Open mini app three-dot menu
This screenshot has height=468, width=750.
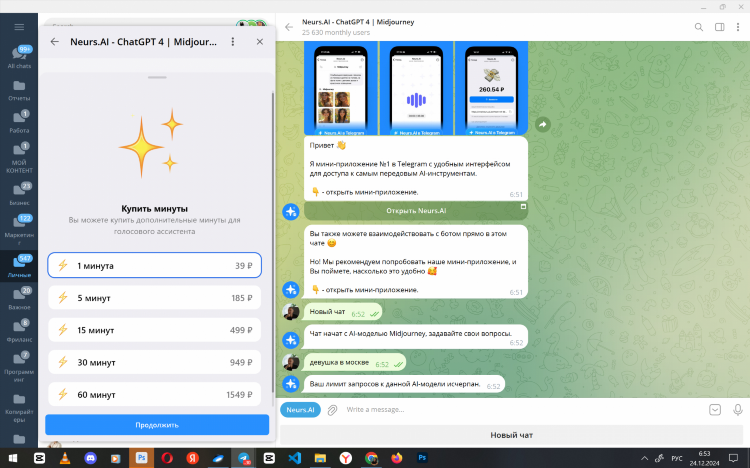233,42
